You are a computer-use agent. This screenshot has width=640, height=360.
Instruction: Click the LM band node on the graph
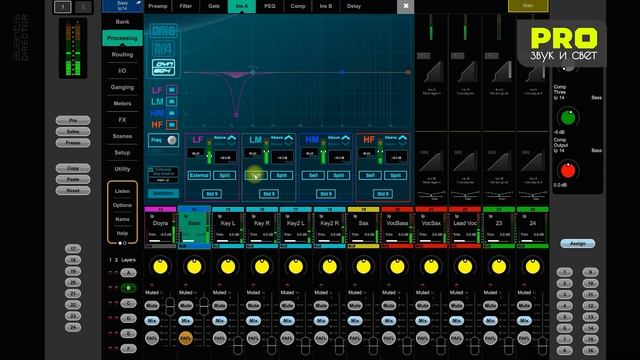click(253, 72)
